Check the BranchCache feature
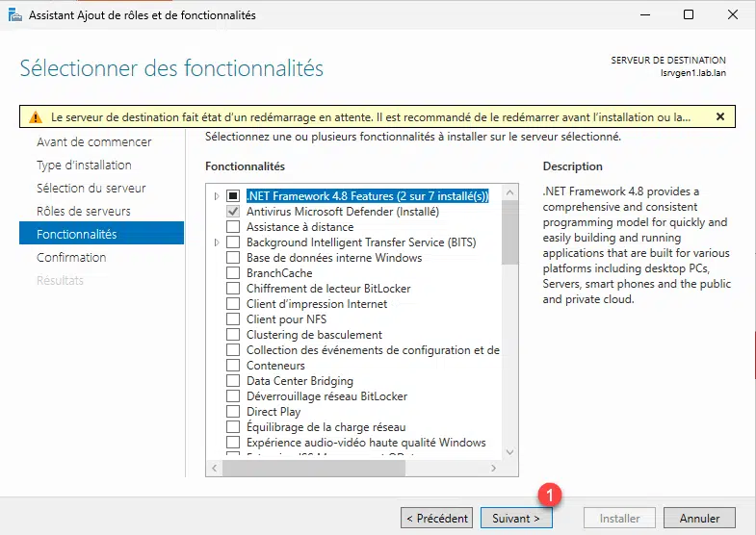 [233, 273]
